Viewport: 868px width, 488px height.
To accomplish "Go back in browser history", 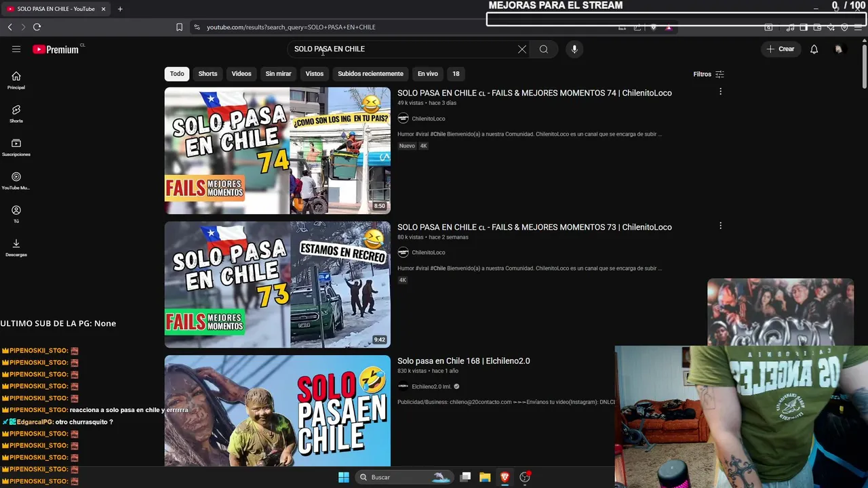I will tap(9, 27).
